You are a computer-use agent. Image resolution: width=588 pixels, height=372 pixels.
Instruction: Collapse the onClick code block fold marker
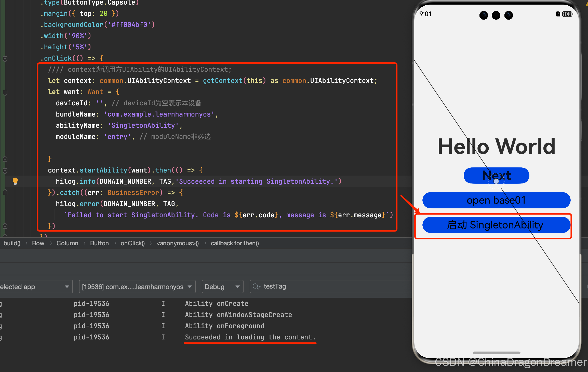click(x=5, y=59)
